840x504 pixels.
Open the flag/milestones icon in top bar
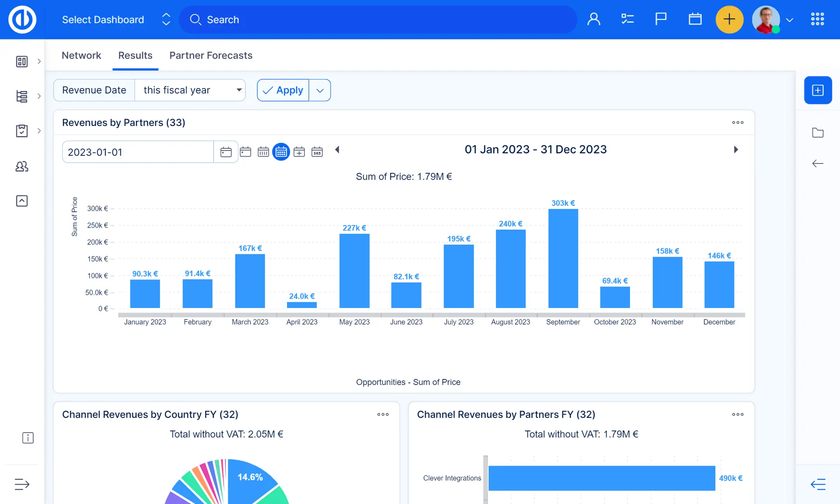pyautogui.click(x=661, y=19)
